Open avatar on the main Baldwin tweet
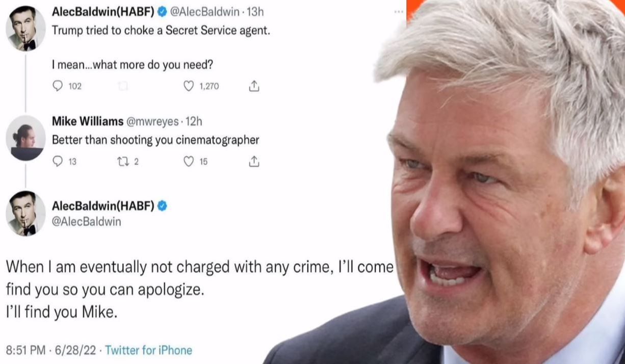The width and height of the screenshot is (625, 364). [25, 214]
